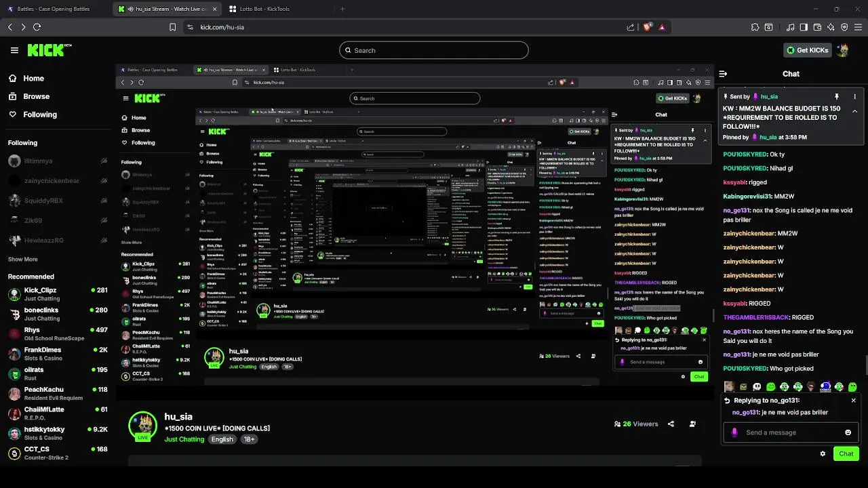Open recommended channel FrankDimes
This screenshot has width=868, height=488.
[58, 354]
